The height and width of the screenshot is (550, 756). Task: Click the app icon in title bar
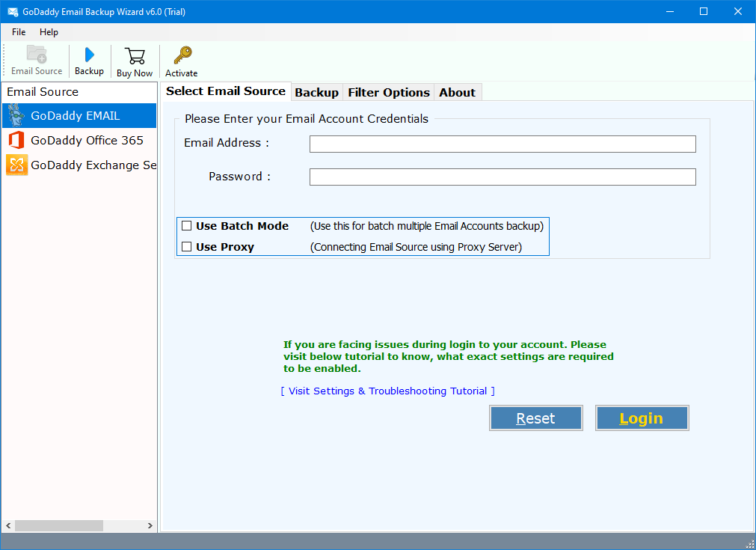[x=13, y=11]
